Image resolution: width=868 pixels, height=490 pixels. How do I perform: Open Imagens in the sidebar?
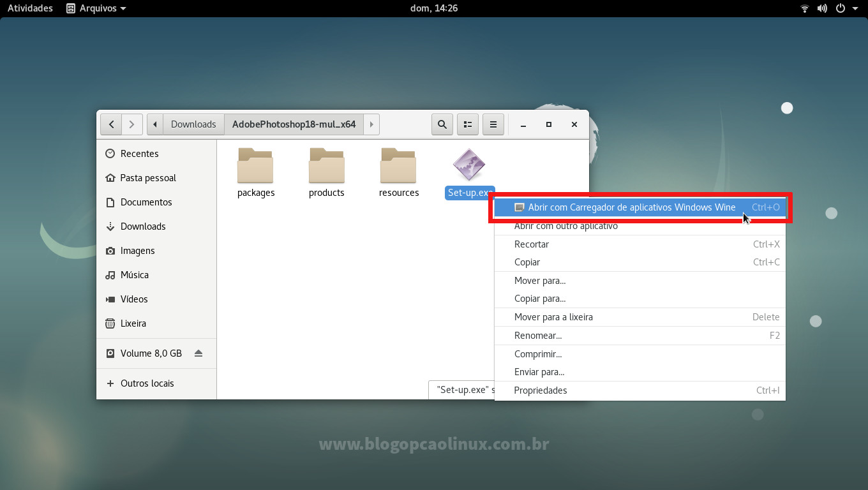156,251
